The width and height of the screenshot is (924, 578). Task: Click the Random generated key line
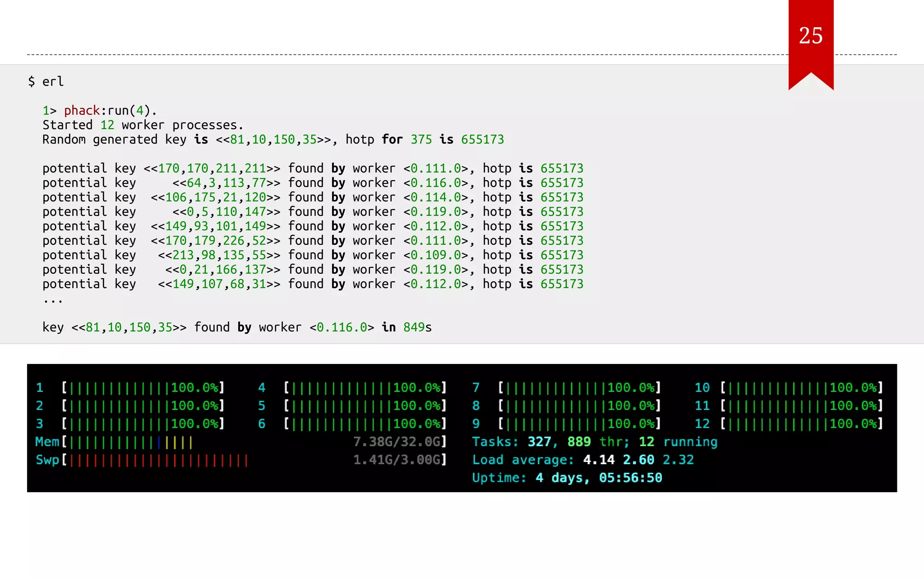[273, 139]
